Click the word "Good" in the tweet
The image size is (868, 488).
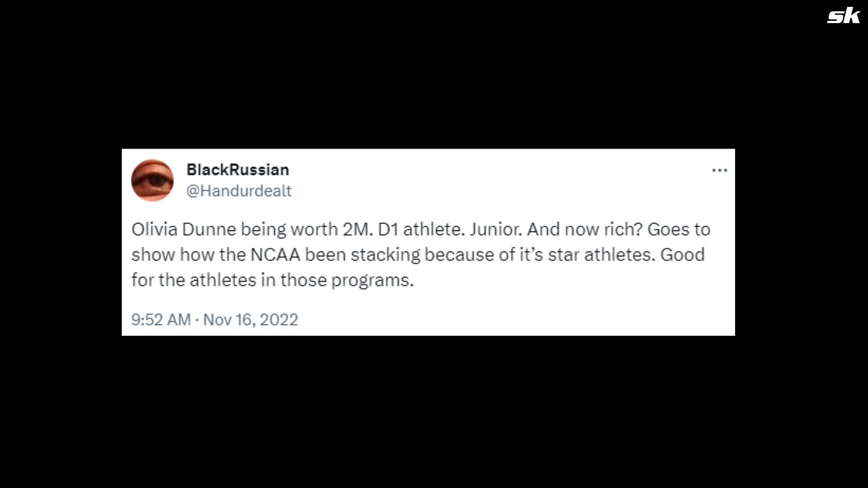tap(682, 255)
